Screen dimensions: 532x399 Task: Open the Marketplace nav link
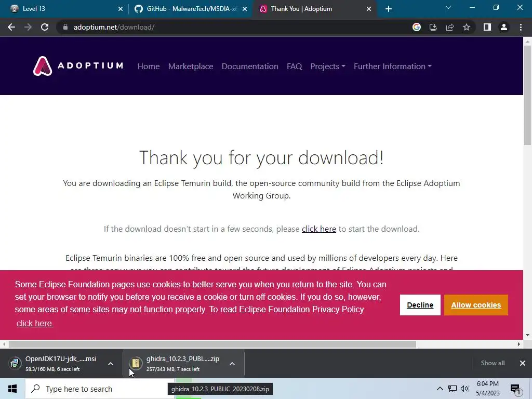pos(191,66)
